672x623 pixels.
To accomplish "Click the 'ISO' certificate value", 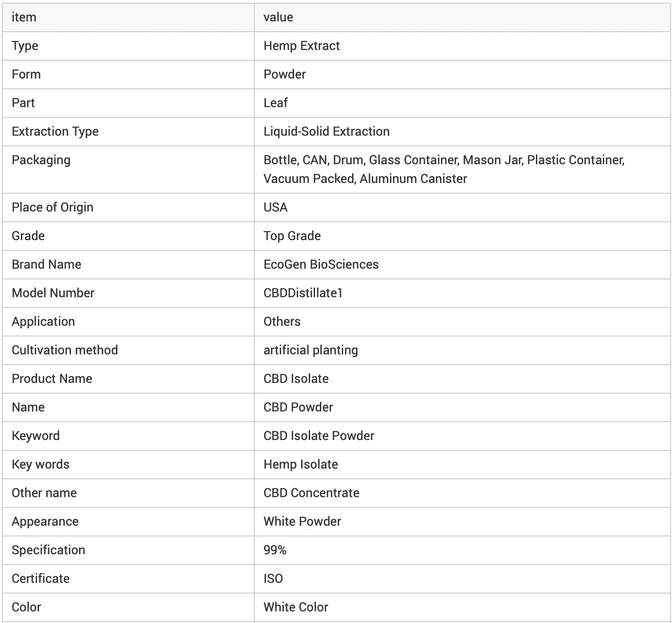I will pos(274,579).
